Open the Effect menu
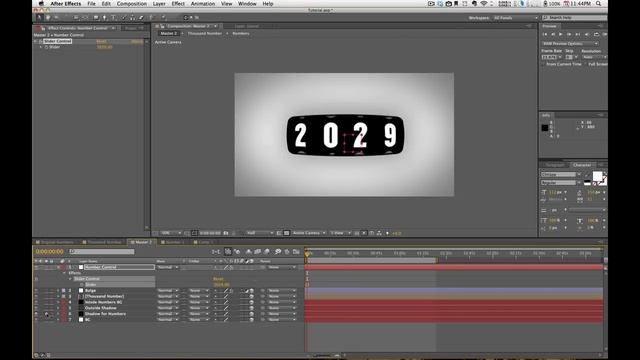640x360 pixels. click(178, 4)
